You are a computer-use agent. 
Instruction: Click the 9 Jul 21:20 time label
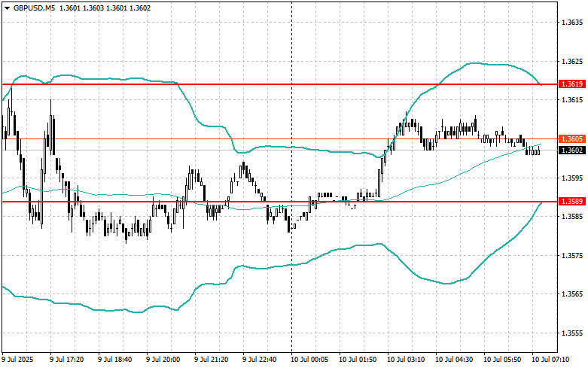(211, 360)
